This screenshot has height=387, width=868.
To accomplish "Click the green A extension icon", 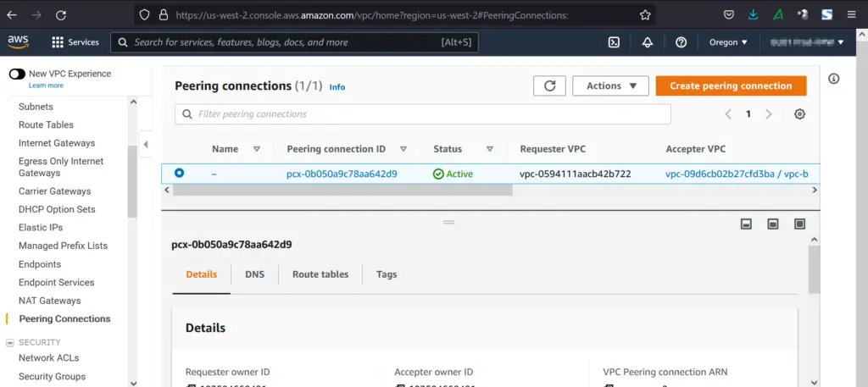I will tap(778, 15).
